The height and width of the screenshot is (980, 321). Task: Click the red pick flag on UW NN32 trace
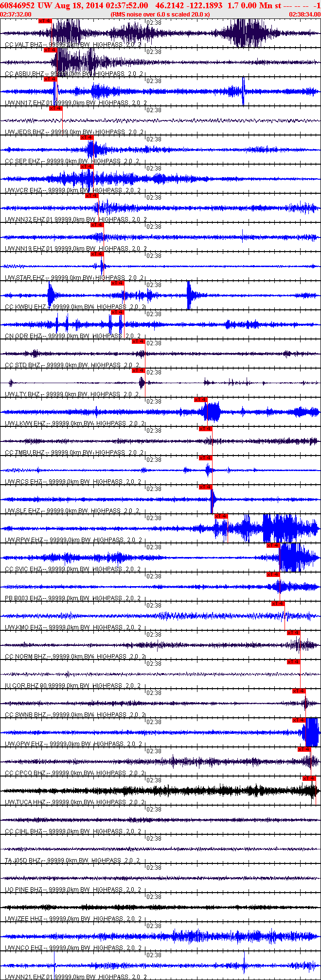pyautogui.click(x=92, y=196)
